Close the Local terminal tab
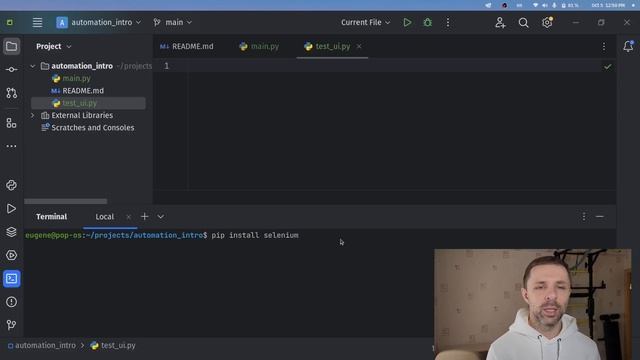Image resolution: width=640 pixels, height=360 pixels. [x=129, y=217]
